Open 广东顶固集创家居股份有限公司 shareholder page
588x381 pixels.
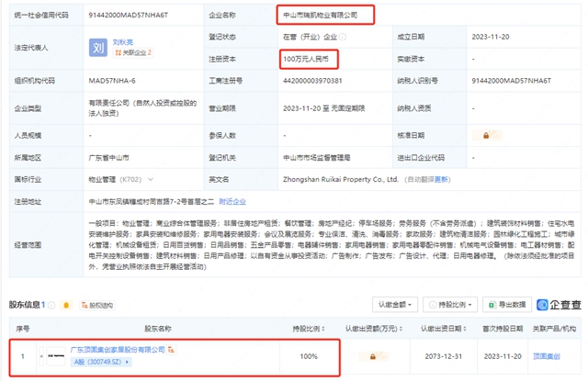click(x=119, y=350)
